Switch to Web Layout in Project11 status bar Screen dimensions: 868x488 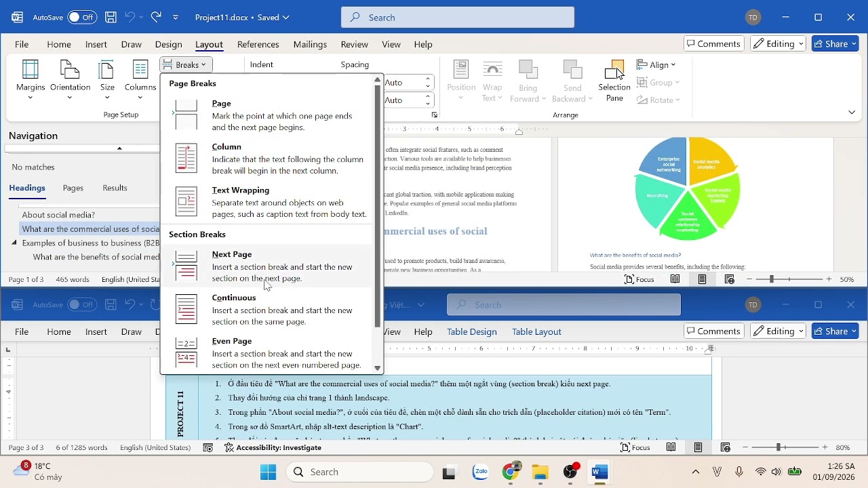(730, 279)
